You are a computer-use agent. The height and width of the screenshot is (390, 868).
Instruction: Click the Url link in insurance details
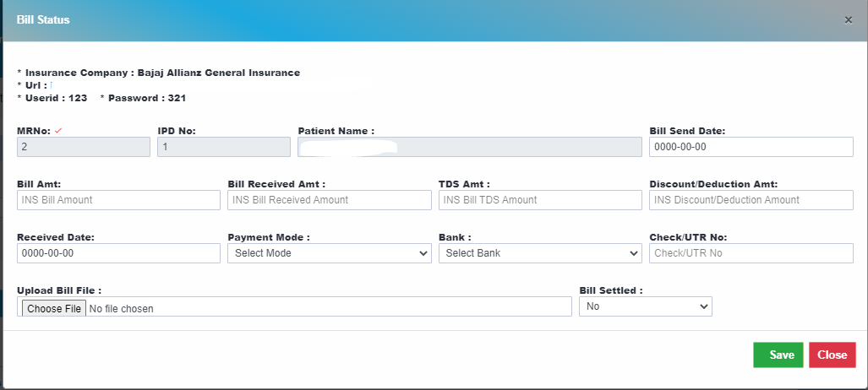coord(51,85)
